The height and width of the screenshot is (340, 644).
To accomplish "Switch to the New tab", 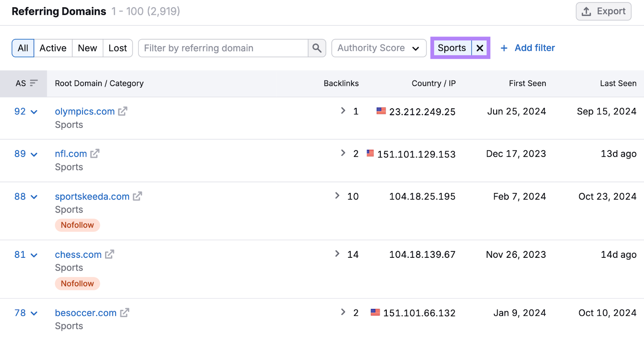I will [87, 48].
